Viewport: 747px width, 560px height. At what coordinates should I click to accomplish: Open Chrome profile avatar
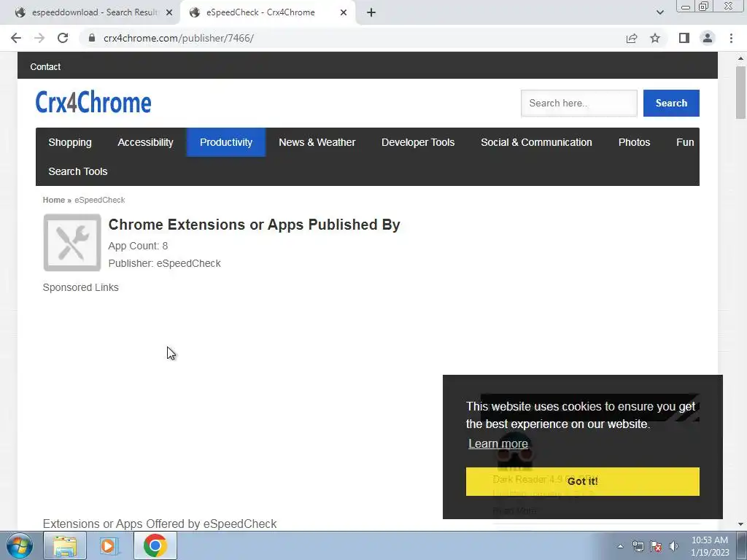point(708,38)
